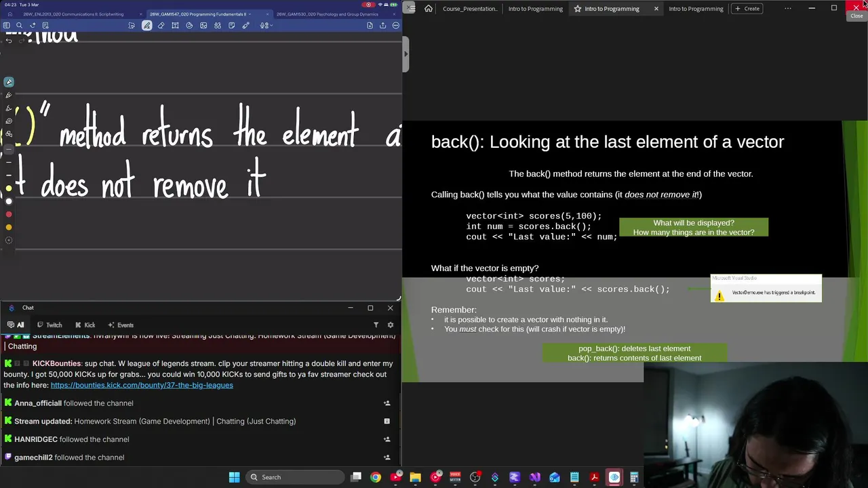The height and width of the screenshot is (488, 868).
Task: Select the All chat filter tab
Action: click(16, 325)
